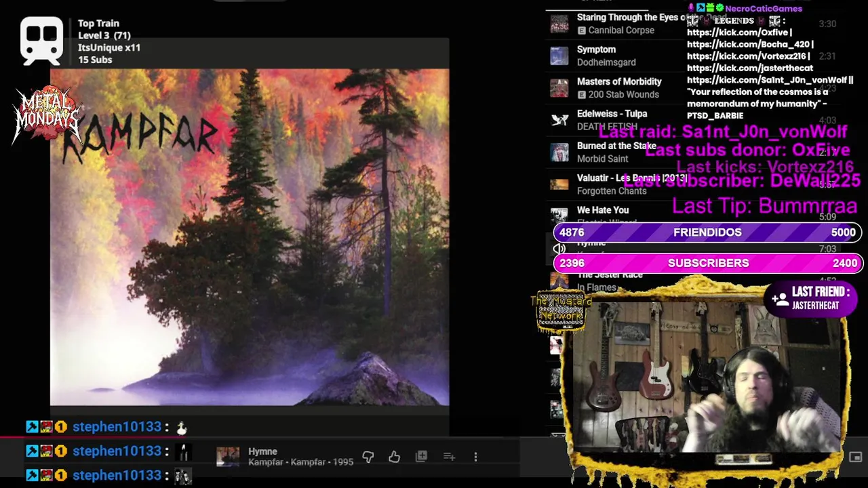The image size is (868, 488).
Task: Click Burned at the Stake thumbnail
Action: point(559,152)
